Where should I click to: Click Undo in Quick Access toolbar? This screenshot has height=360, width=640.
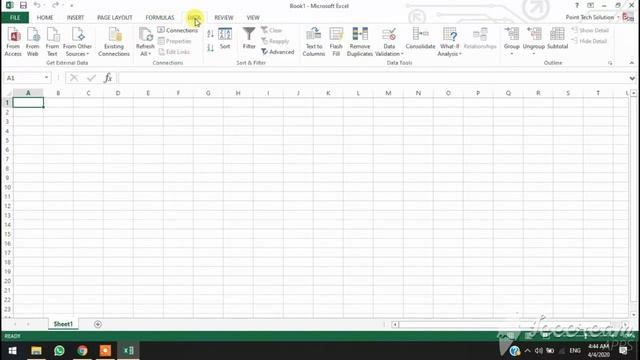pyautogui.click(x=37, y=5)
